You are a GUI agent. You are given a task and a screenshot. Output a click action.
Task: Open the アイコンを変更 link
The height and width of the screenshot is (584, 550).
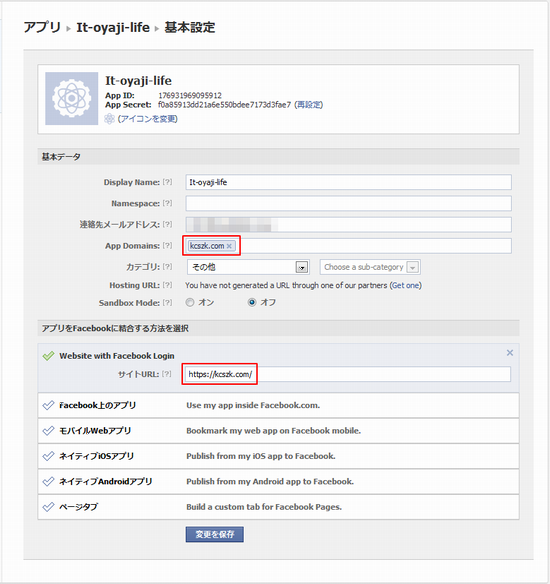147,119
